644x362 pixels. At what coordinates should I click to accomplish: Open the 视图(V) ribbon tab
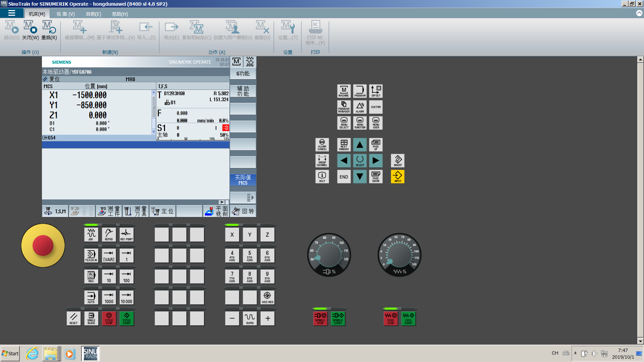pos(65,14)
